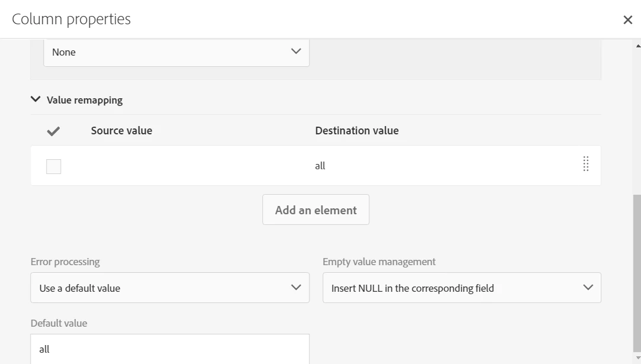Click the scrollbar down arrow
The image size is (641, 364).
click(x=637, y=358)
